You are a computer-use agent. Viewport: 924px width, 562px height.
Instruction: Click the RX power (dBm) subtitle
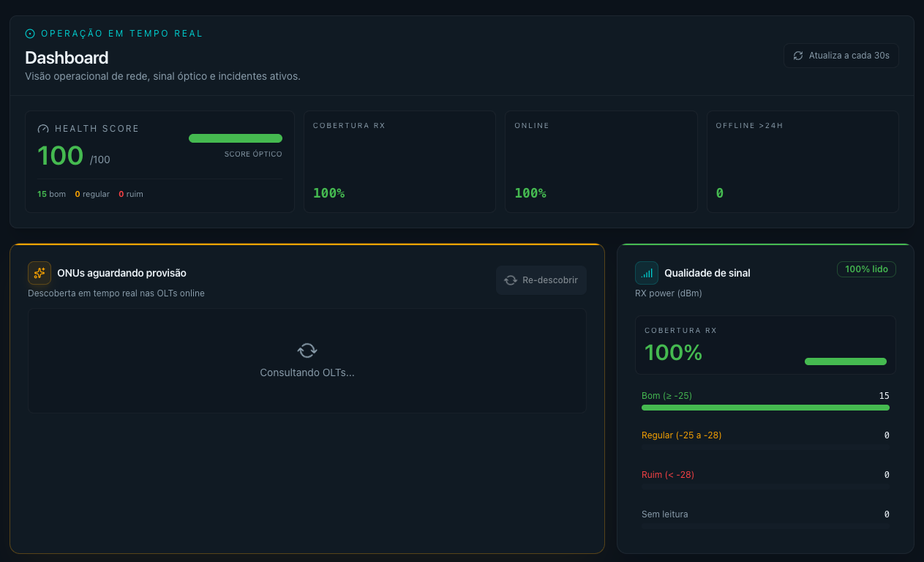tap(669, 293)
